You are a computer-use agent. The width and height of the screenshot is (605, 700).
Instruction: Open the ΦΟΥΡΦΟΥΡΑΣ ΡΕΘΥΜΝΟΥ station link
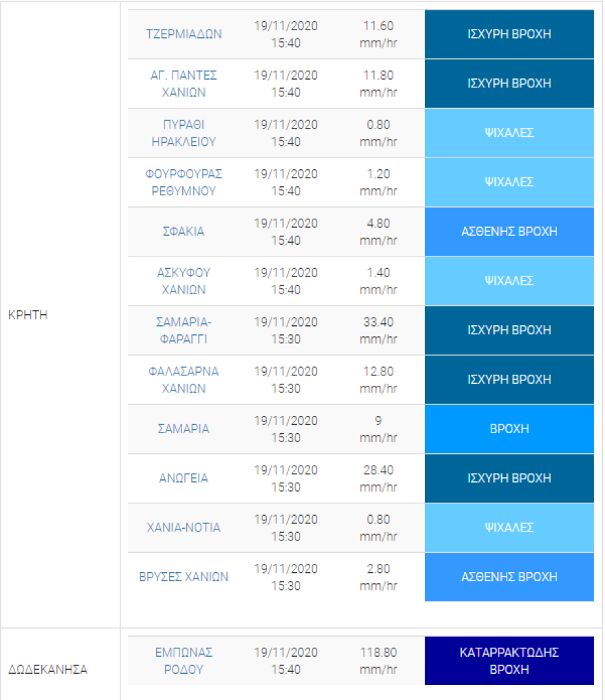click(x=184, y=182)
